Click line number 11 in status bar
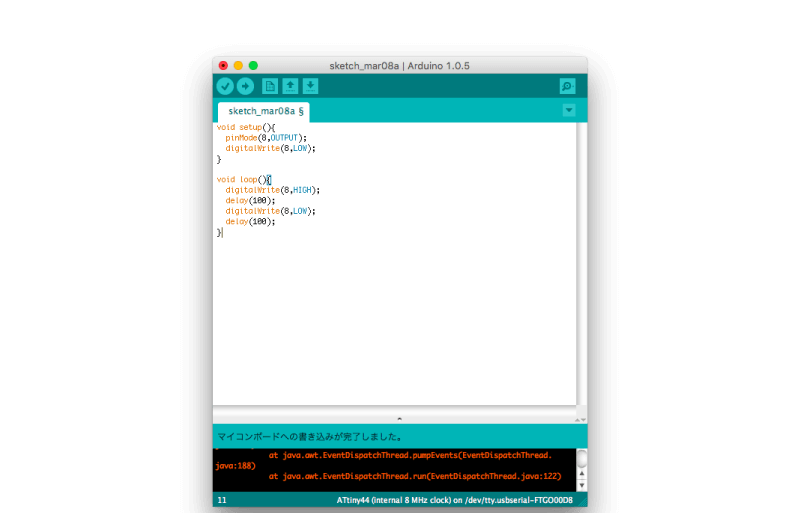The width and height of the screenshot is (800, 513). [222, 500]
